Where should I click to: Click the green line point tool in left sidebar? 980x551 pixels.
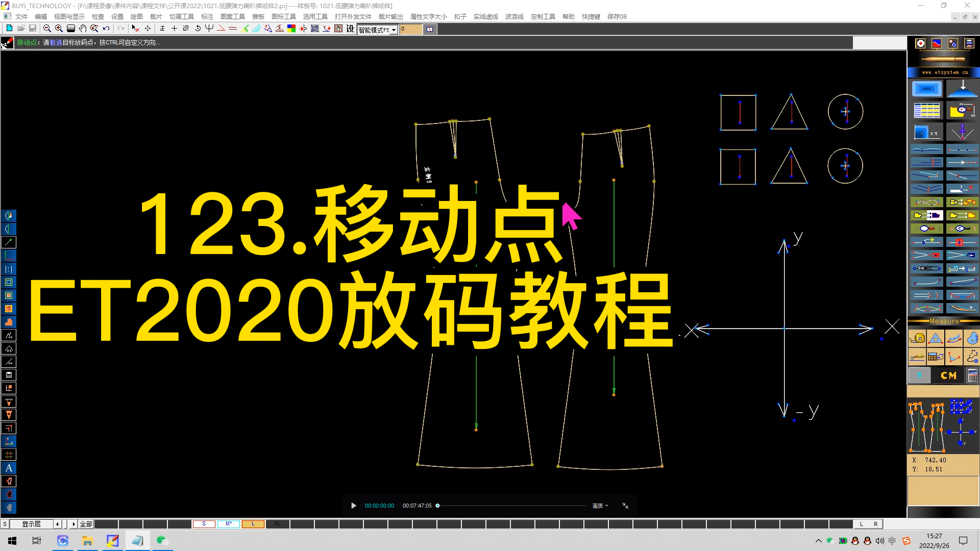coord(9,242)
